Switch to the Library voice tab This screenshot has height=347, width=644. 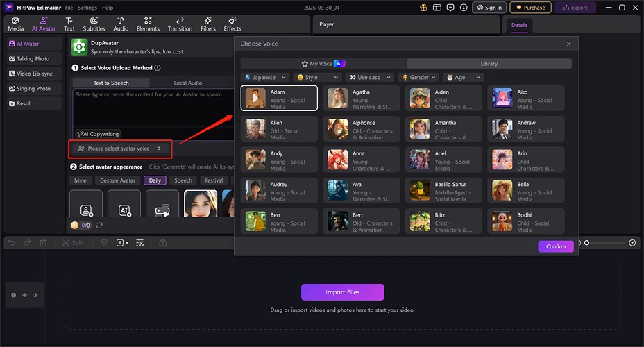point(489,63)
